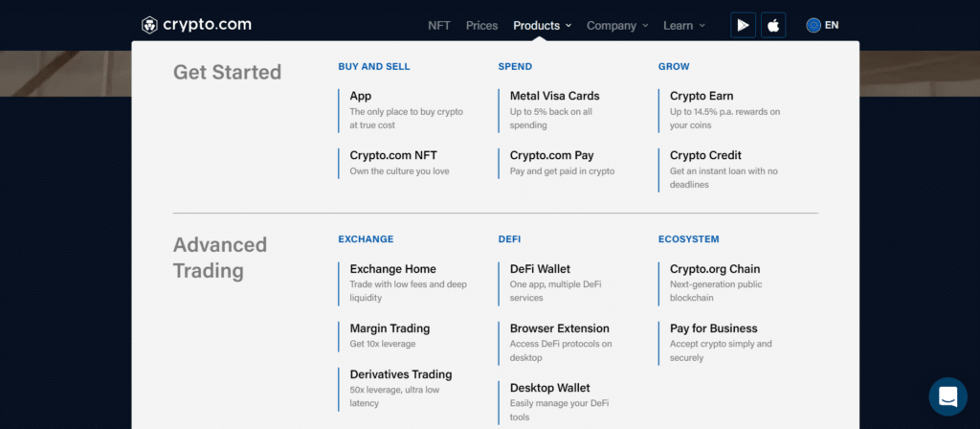Click 'Up to 14.5% p.a. rewards' text
The image size is (980, 429).
pyautogui.click(x=725, y=119)
